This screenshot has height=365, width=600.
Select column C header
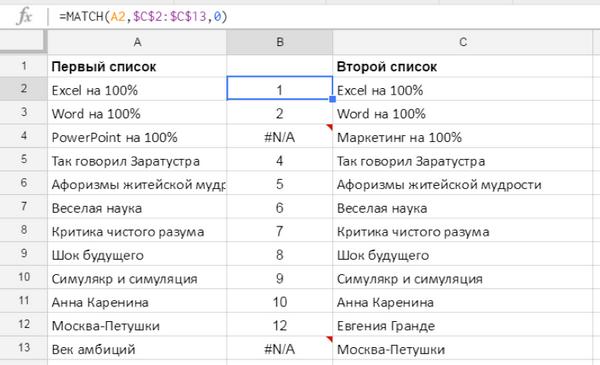tap(463, 42)
